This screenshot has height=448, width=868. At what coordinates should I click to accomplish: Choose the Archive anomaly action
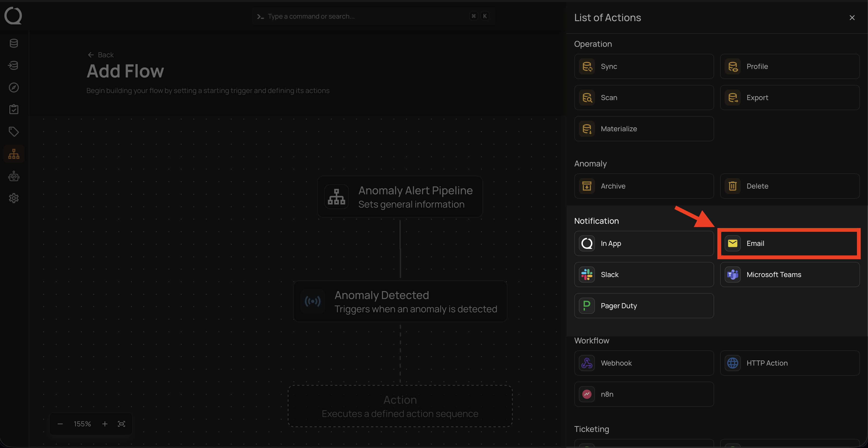tap(644, 186)
